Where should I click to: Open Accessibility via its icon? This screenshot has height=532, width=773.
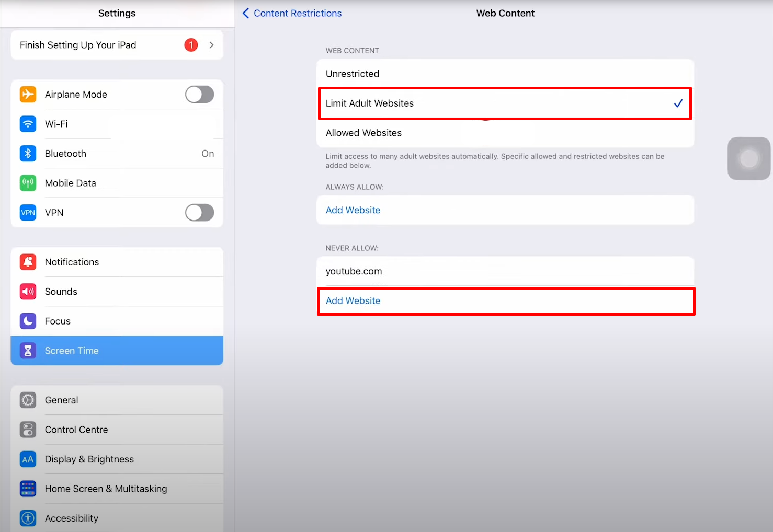[x=28, y=518]
